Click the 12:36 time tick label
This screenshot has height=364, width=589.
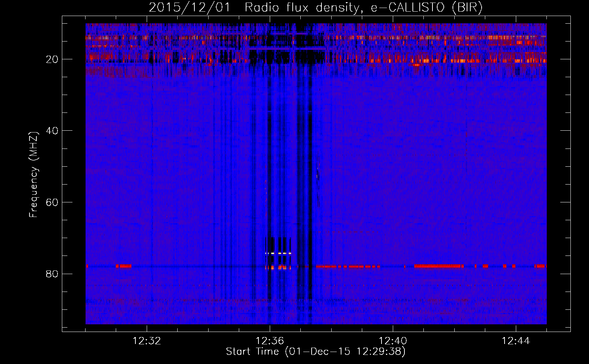[270, 341]
